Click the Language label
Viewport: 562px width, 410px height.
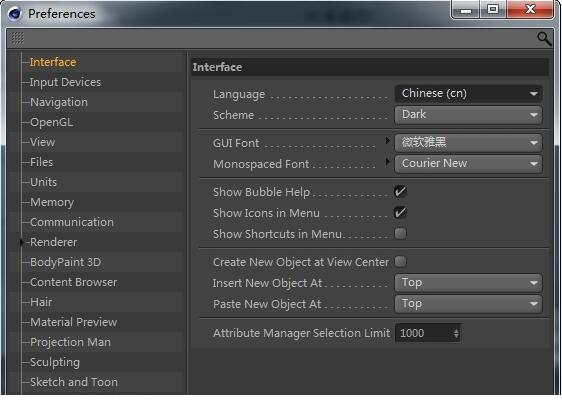(x=239, y=94)
